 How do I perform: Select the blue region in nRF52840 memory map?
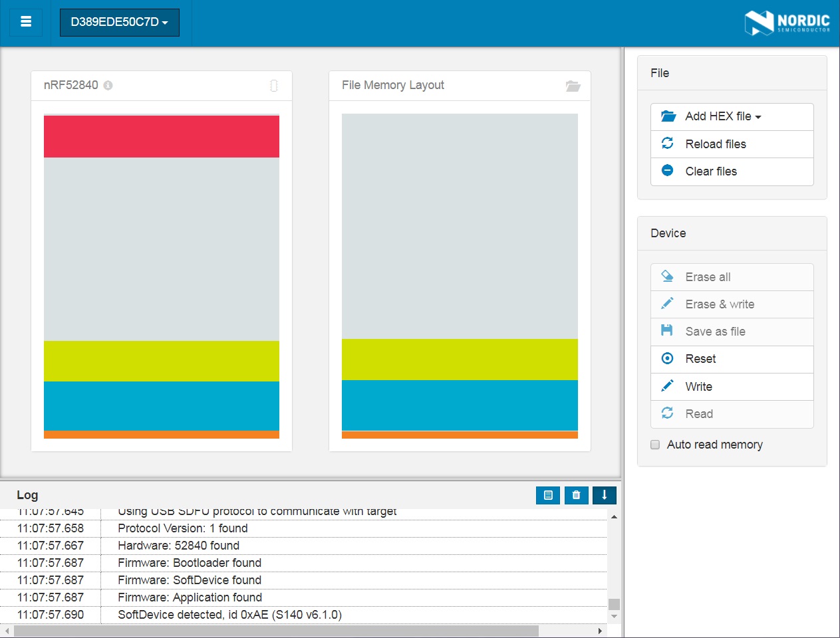162,406
